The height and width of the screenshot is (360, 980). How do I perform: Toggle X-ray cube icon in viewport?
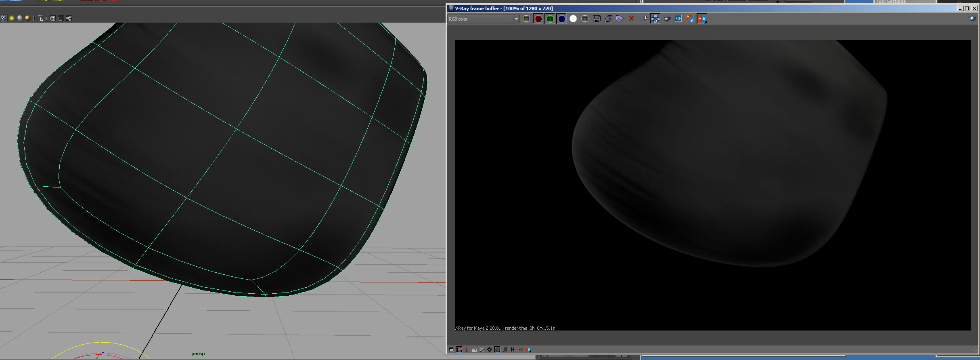click(52, 18)
